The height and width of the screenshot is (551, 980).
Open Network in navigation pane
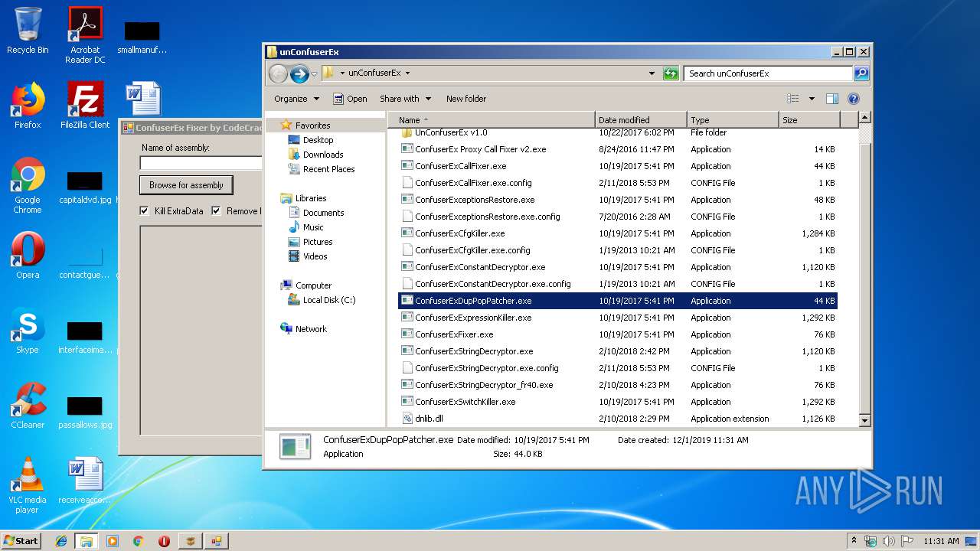(x=311, y=329)
